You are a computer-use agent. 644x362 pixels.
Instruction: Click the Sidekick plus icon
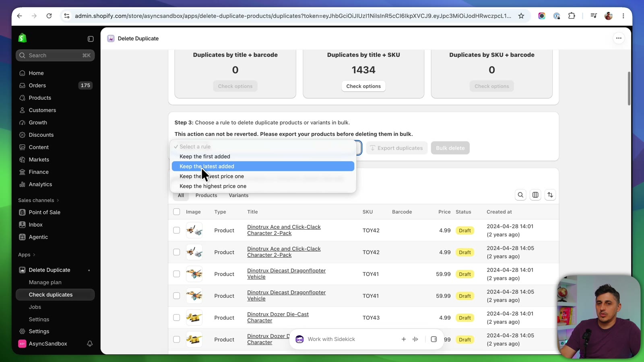404,339
